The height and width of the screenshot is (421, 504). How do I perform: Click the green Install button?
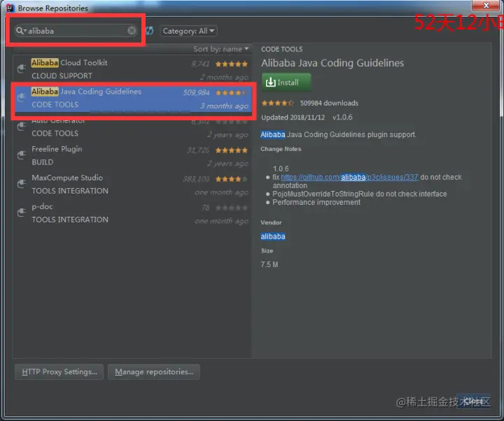point(286,83)
